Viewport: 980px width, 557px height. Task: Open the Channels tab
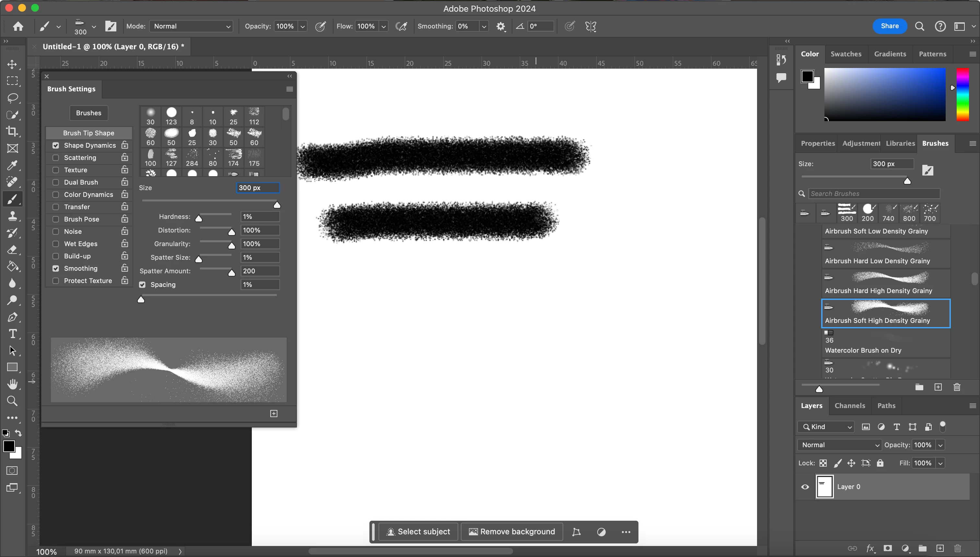pos(849,405)
